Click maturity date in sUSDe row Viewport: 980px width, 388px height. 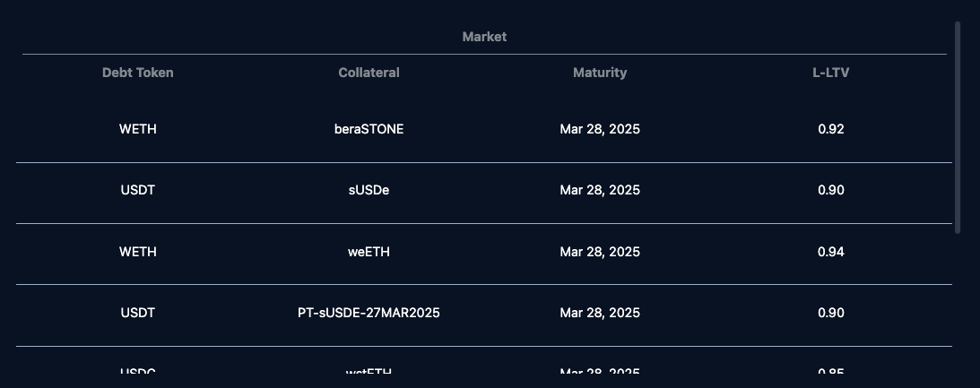pyautogui.click(x=600, y=190)
